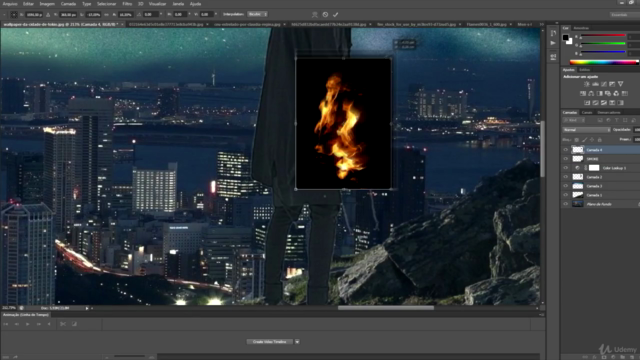Open the Arquivo menu
The width and height of the screenshot is (640, 360).
[10, 4]
